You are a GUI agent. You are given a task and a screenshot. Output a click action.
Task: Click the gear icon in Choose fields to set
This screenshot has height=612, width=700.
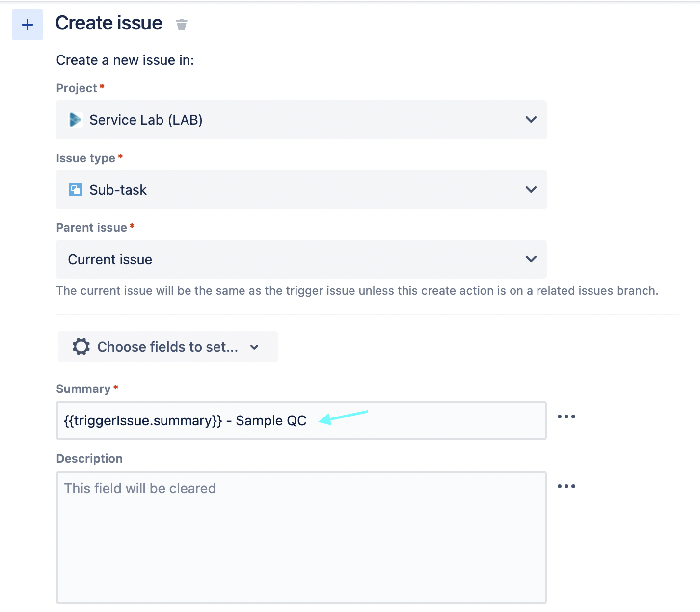click(81, 347)
